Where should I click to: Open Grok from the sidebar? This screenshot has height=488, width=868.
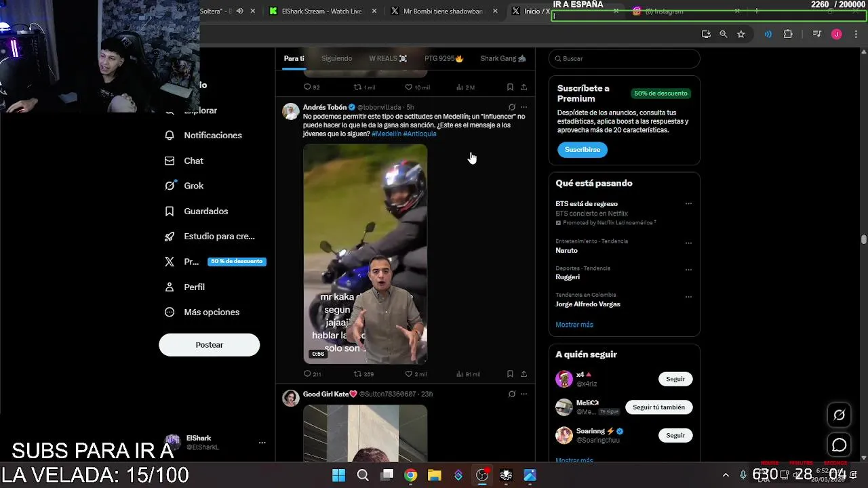[x=184, y=186]
